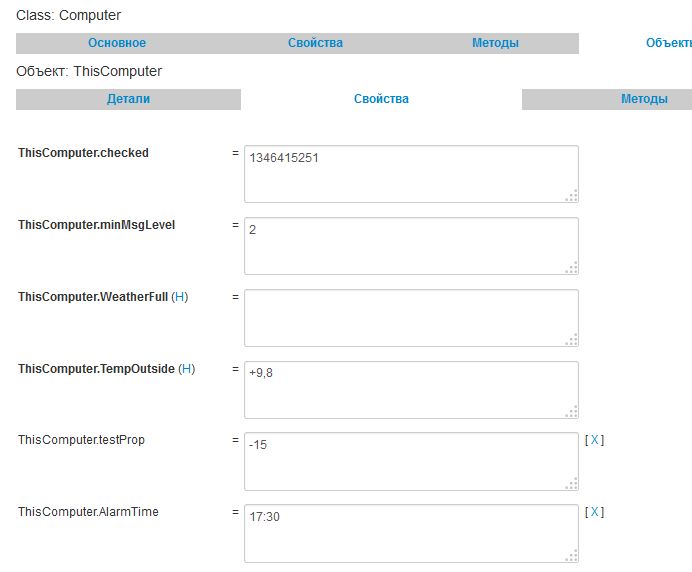Open the object Методы tab
The width and height of the screenshot is (692, 572).
click(643, 99)
